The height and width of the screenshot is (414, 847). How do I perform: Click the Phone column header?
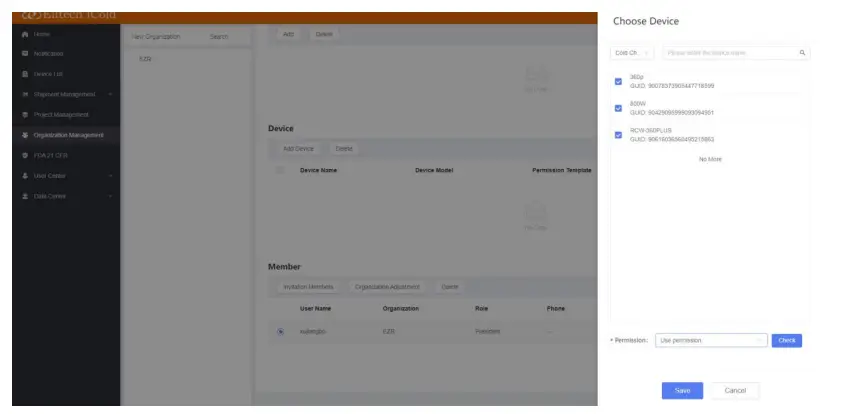tap(555, 309)
